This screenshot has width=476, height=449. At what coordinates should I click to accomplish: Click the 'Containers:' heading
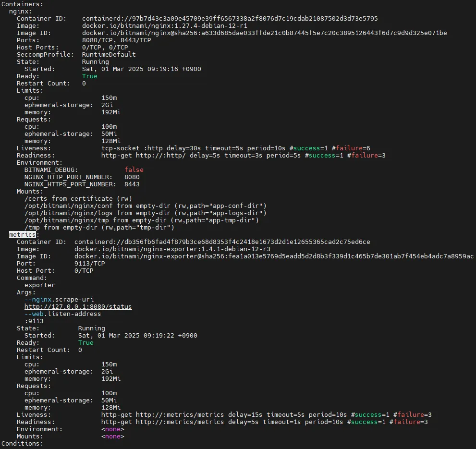[x=23, y=4]
